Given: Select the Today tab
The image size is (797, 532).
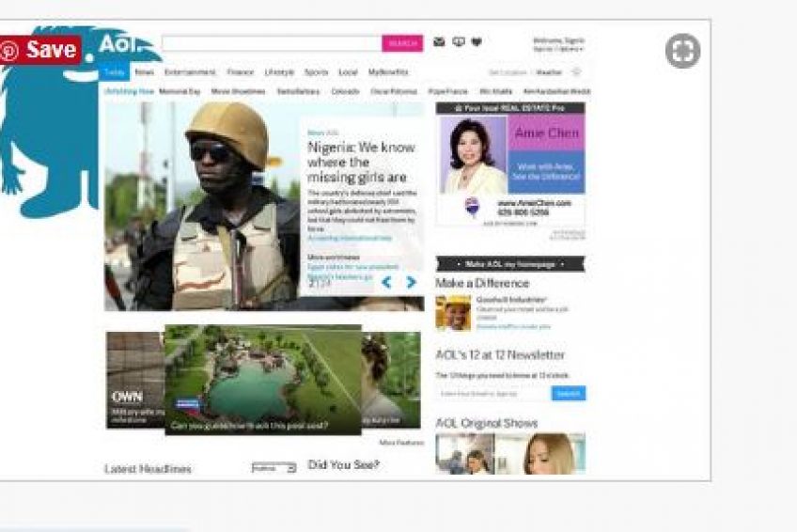Looking at the screenshot, I should tap(114, 71).
